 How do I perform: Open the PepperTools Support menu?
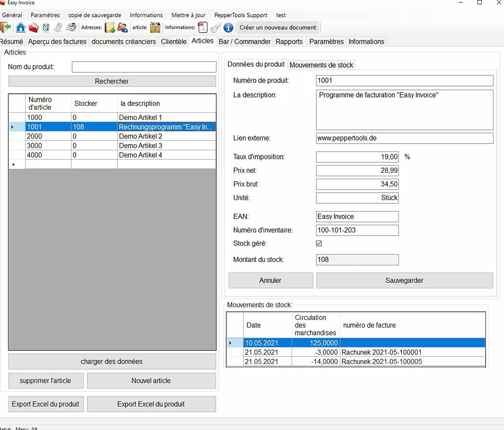point(241,15)
